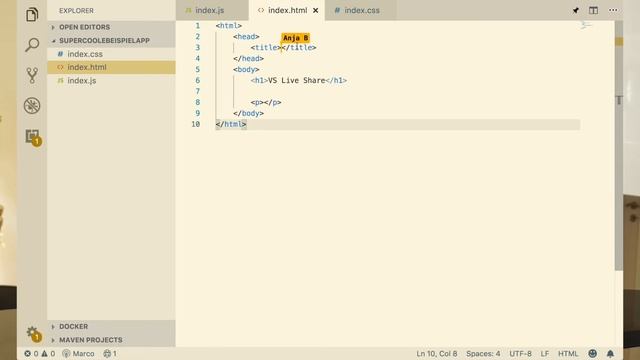Expand the Docker section
This screenshot has height=360, width=640.
point(111,327)
